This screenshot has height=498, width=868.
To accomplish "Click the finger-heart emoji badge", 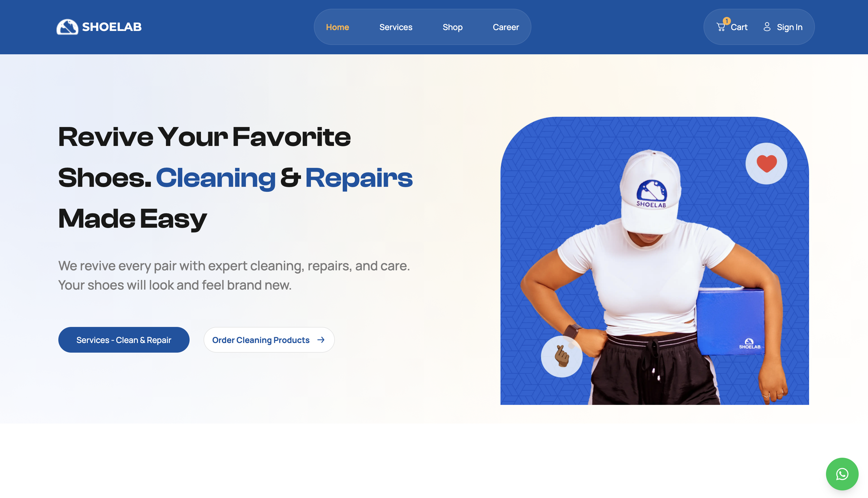I will click(561, 356).
